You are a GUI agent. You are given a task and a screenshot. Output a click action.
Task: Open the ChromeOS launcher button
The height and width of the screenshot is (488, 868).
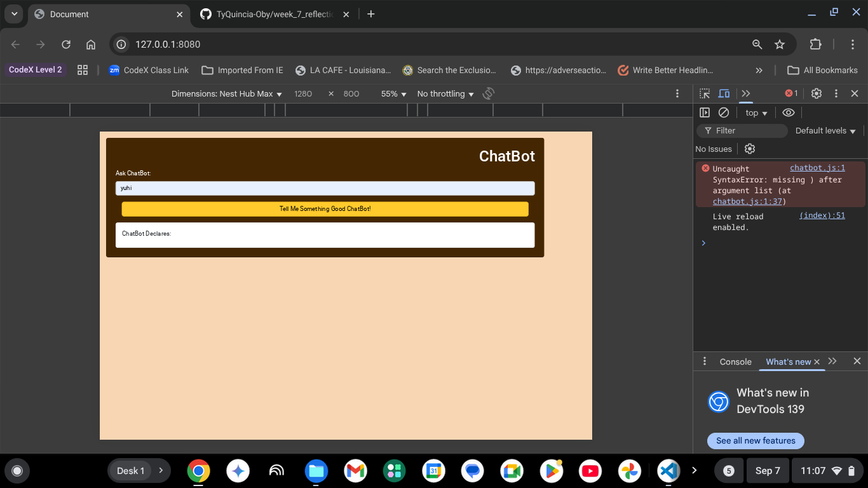[17, 471]
